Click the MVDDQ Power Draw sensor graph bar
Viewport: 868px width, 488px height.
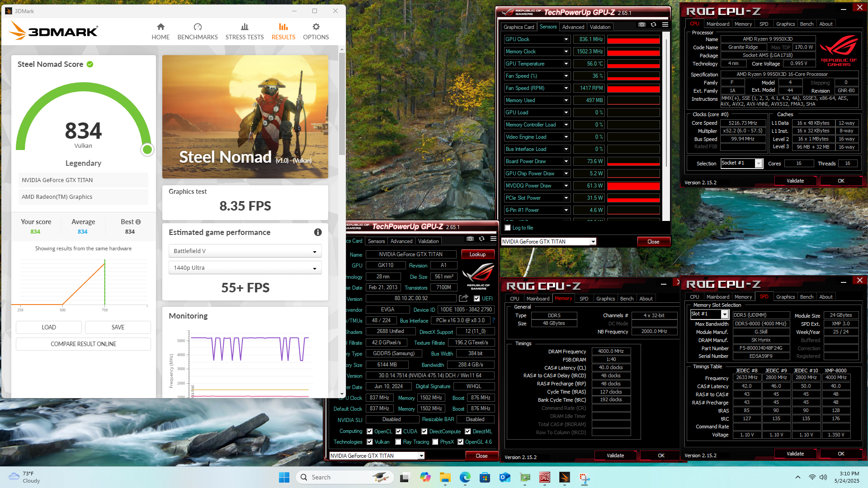click(633, 186)
